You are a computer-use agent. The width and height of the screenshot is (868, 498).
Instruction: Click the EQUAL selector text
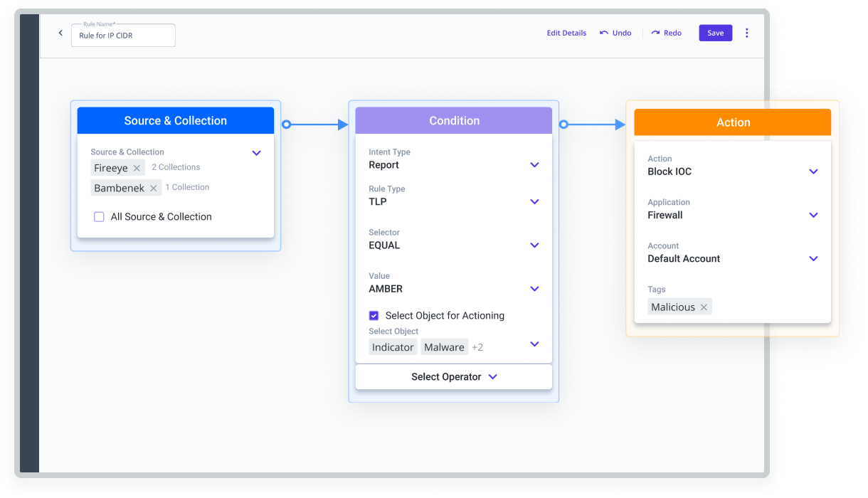click(x=384, y=245)
